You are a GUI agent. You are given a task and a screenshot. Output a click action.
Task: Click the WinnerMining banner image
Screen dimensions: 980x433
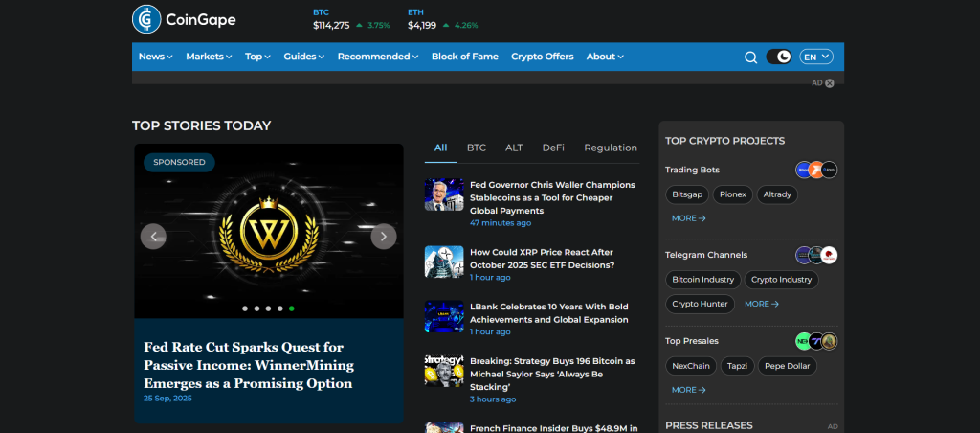point(269,231)
